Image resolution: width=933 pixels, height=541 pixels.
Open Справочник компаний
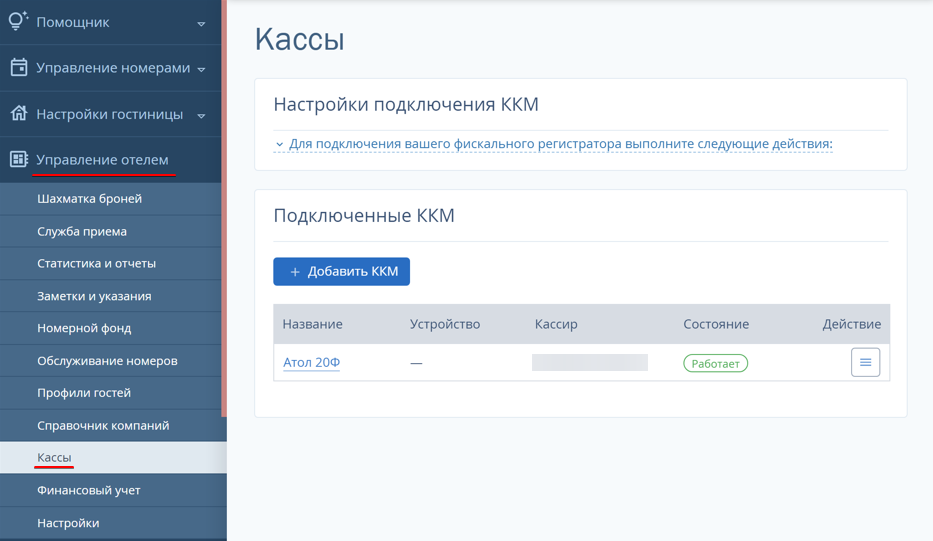[111, 426]
